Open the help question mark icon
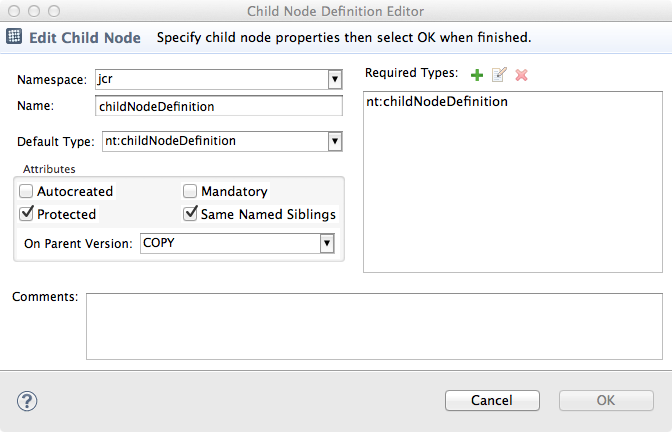Image resolution: width=672 pixels, height=432 pixels. click(x=27, y=400)
